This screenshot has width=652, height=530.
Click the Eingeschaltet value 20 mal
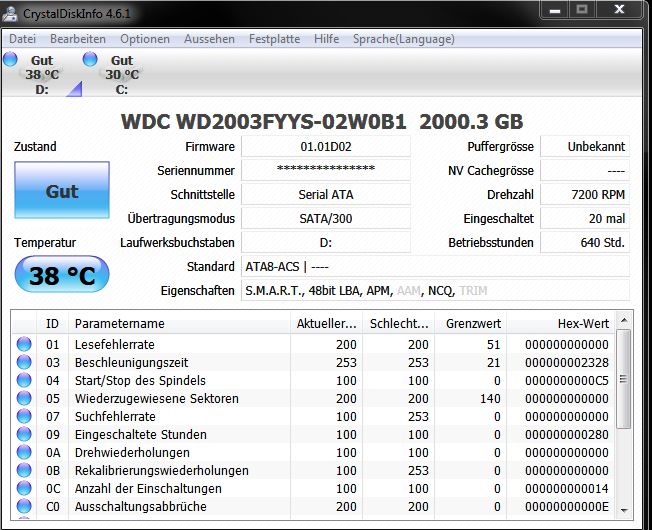coord(585,218)
